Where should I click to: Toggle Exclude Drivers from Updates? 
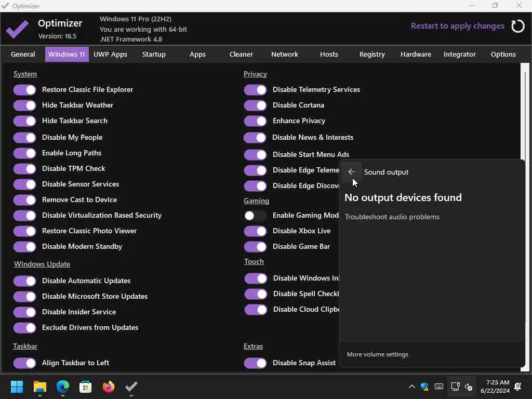[24, 328]
